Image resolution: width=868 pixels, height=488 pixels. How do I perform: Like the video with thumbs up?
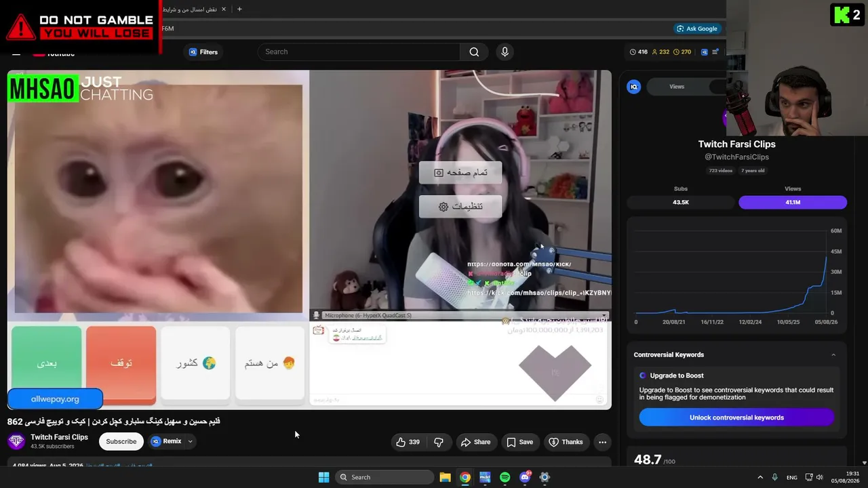[x=408, y=442]
